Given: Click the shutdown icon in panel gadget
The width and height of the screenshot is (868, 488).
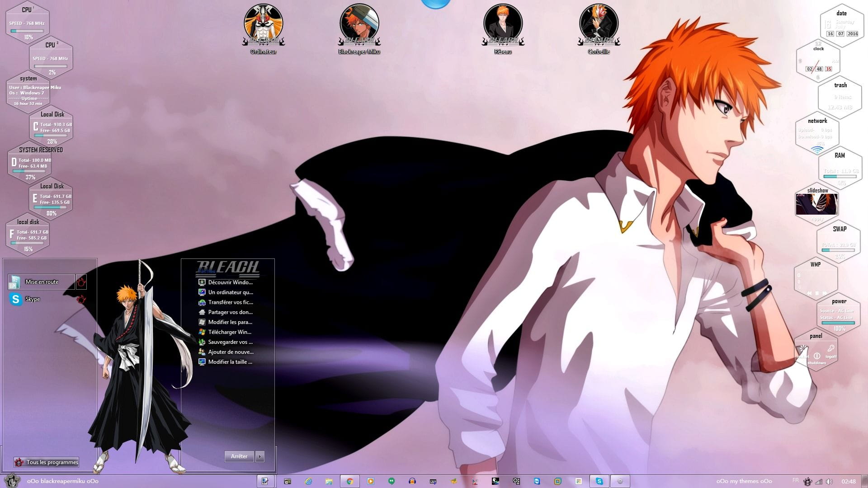Looking at the screenshot, I should (817, 356).
